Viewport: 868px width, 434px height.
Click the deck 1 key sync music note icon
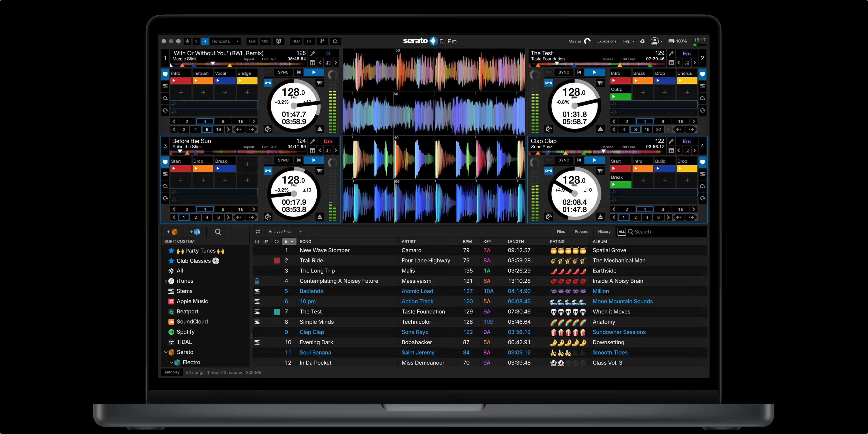tap(328, 63)
